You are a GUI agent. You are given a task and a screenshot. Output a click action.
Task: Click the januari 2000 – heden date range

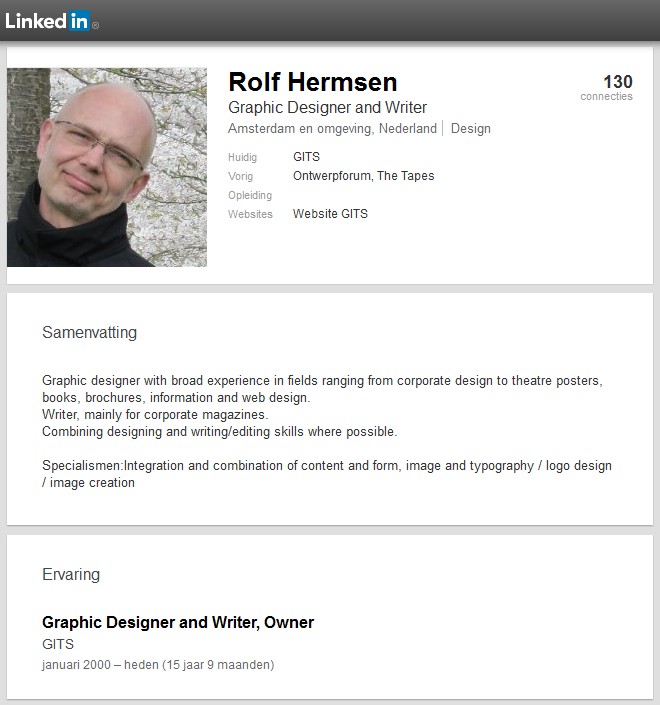point(158,665)
